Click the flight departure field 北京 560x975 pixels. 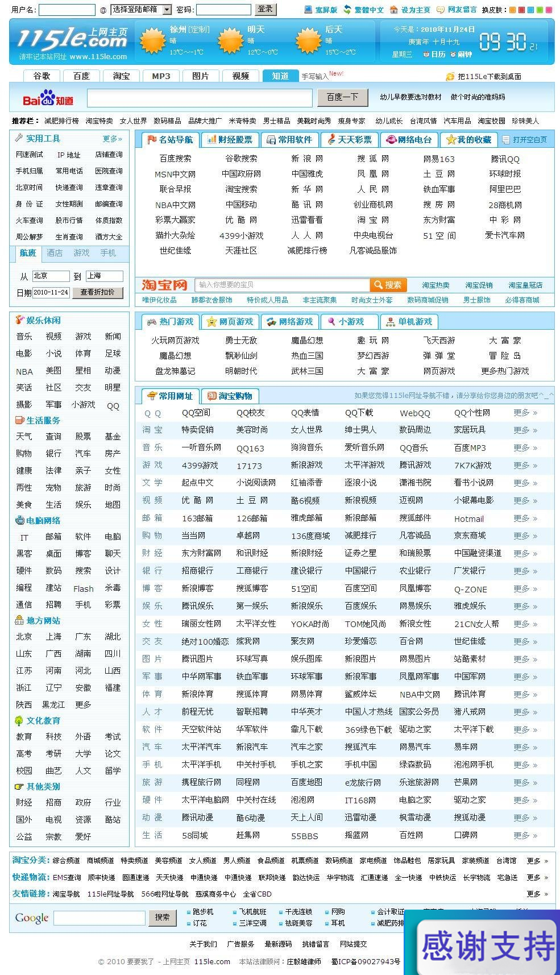pos(51,276)
